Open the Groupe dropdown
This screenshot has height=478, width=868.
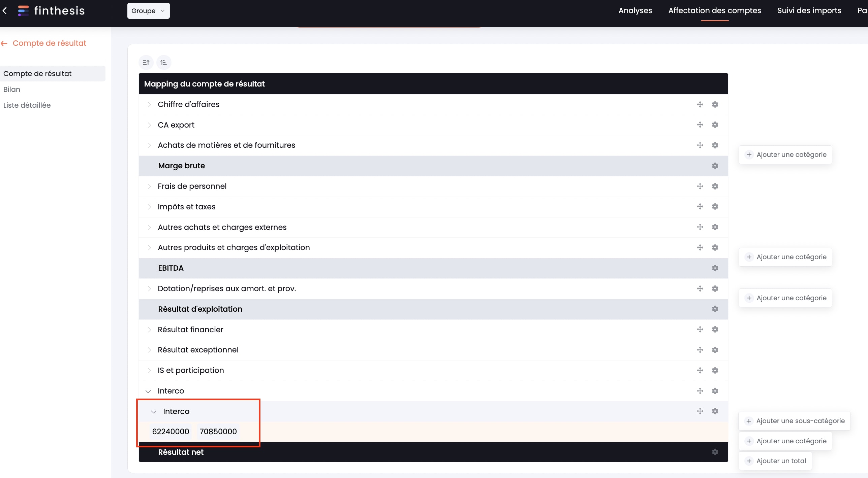coord(148,11)
